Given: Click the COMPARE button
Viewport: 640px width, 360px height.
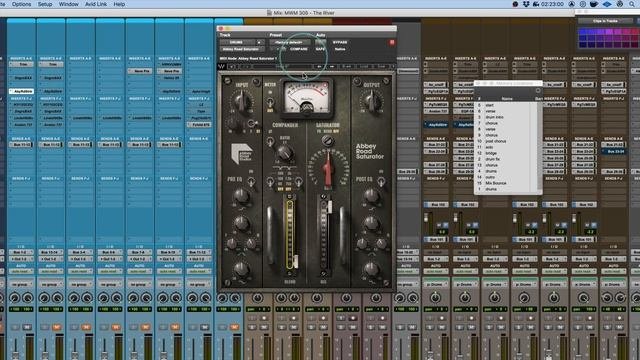Looking at the screenshot, I should [298, 49].
